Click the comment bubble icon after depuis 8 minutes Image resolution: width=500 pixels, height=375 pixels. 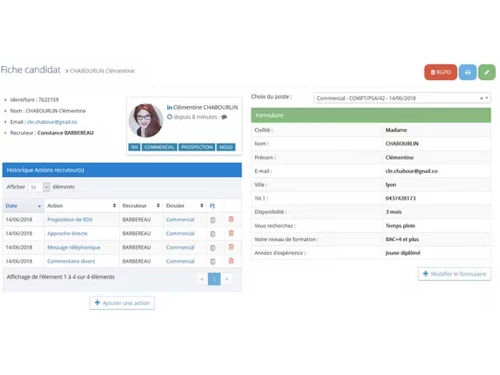click(224, 117)
